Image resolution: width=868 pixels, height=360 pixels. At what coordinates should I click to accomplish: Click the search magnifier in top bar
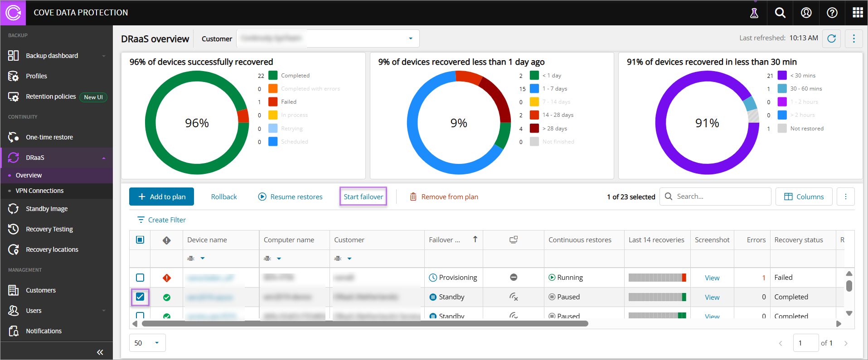click(x=780, y=13)
